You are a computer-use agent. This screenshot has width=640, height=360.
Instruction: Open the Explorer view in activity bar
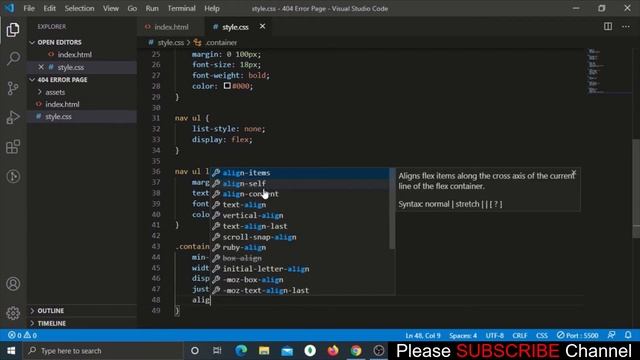point(13,30)
